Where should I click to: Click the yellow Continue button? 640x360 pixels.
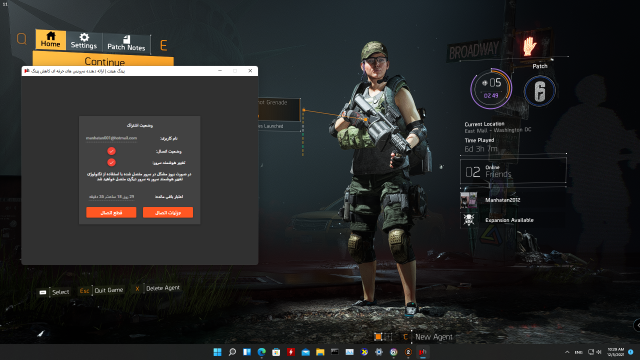(x=104, y=60)
